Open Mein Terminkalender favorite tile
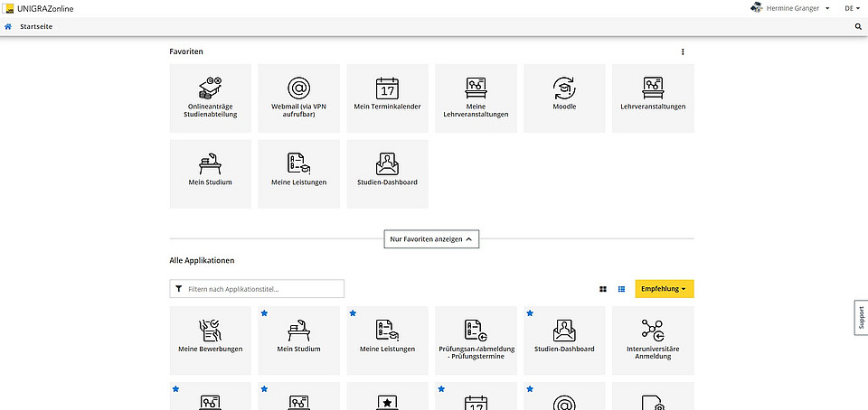The height and width of the screenshot is (410, 868). (388, 98)
